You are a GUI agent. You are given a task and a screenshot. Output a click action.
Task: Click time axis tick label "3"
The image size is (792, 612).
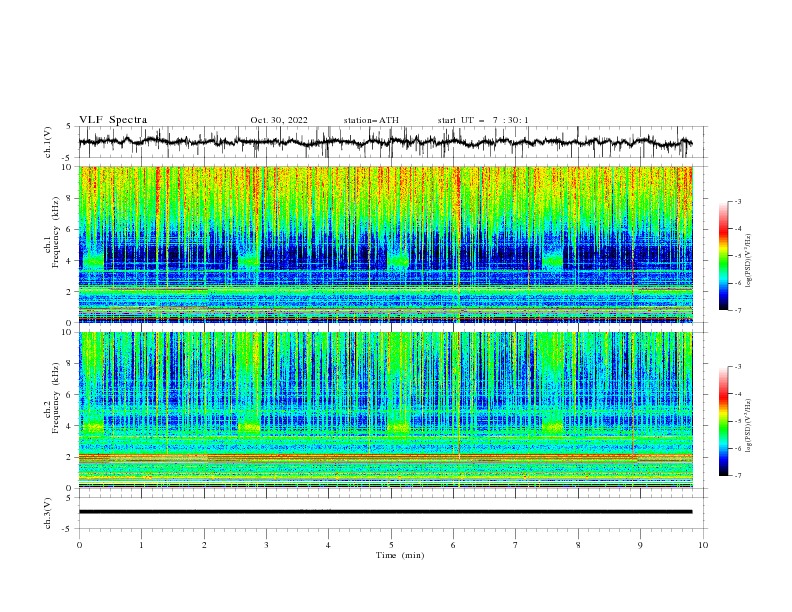coord(266,545)
